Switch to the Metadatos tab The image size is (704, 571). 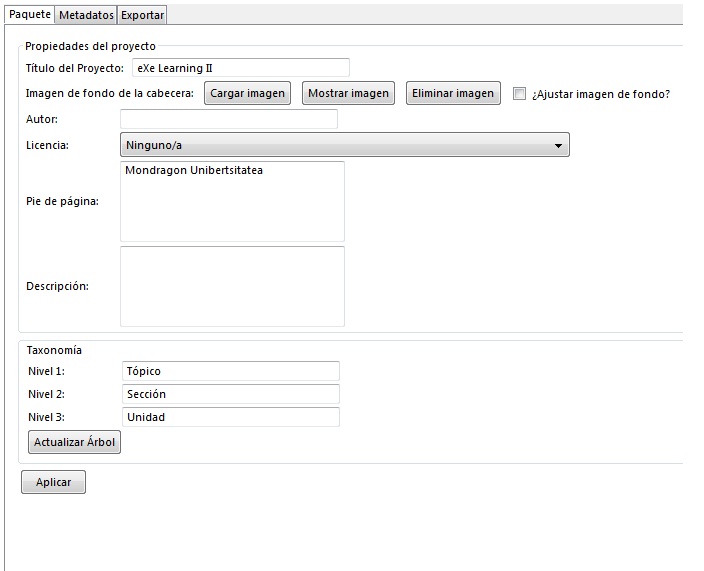pyautogui.click(x=86, y=15)
